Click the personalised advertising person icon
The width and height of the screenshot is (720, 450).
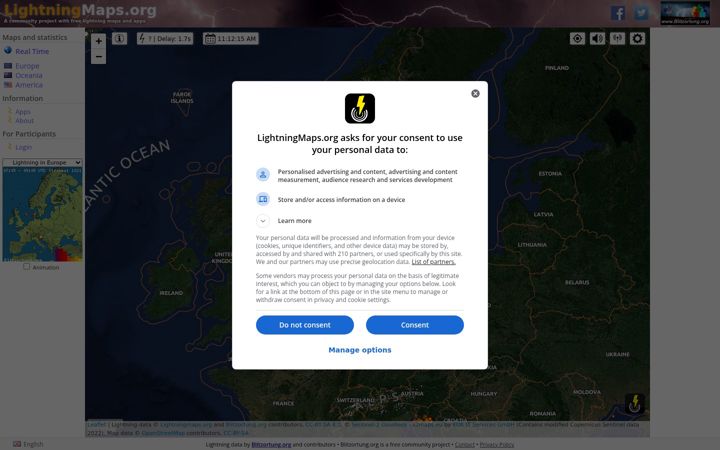pos(263,174)
